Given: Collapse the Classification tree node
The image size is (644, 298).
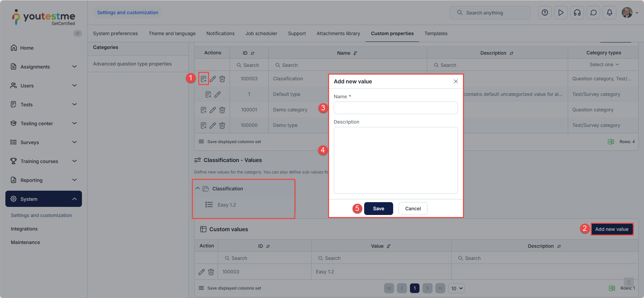Looking at the screenshot, I should [198, 189].
